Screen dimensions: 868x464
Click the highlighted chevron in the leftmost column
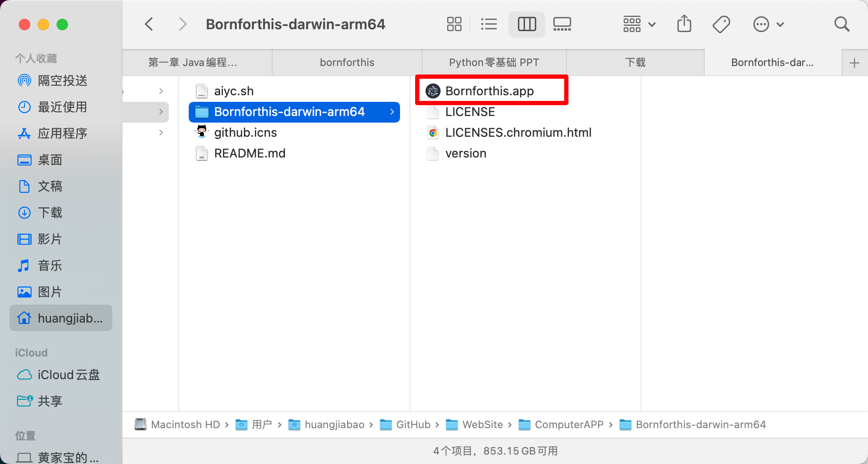[x=161, y=112]
